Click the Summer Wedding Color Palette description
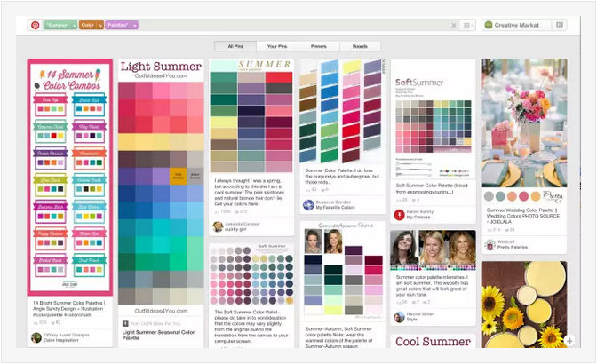The image size is (597, 364). tap(523, 216)
